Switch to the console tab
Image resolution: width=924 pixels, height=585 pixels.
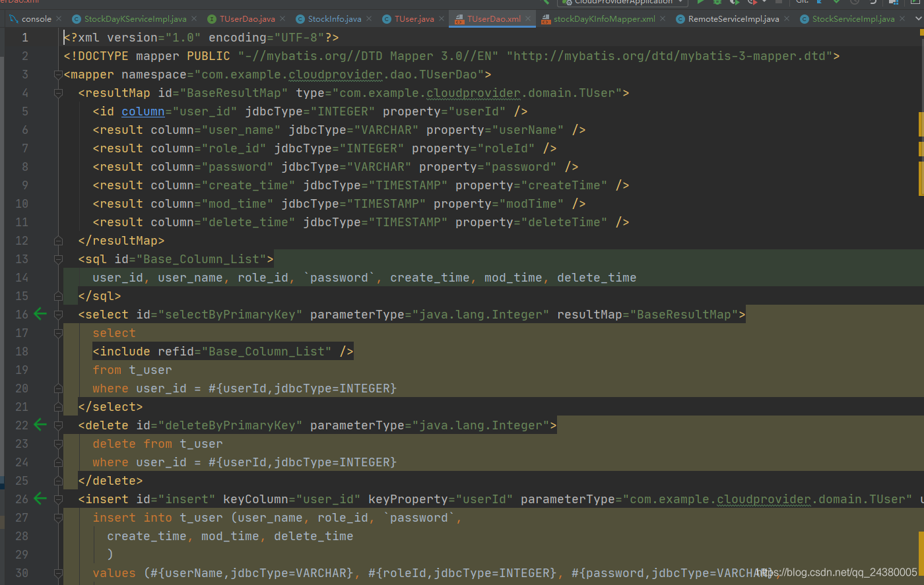click(x=36, y=19)
